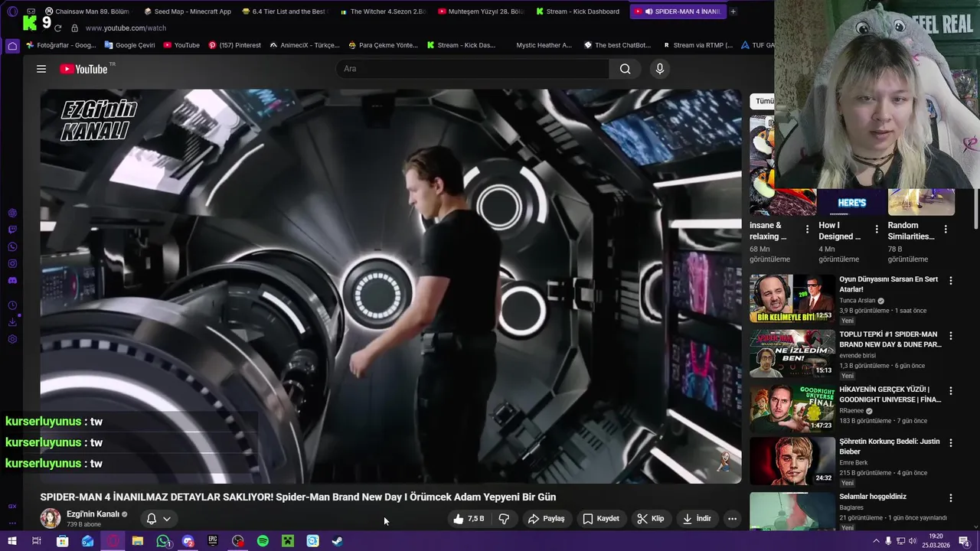Switch to Muhteşem Yüzyıl 28. Bölüm tab
980x551 pixels.
click(480, 11)
